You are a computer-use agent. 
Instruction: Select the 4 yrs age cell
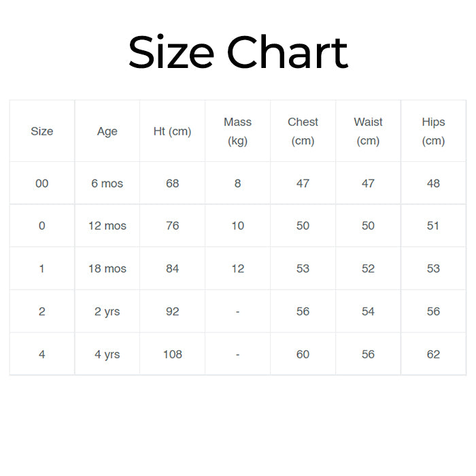click(107, 354)
